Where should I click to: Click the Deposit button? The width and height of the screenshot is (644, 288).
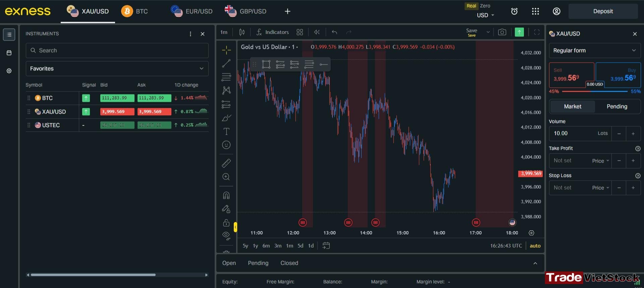(603, 11)
